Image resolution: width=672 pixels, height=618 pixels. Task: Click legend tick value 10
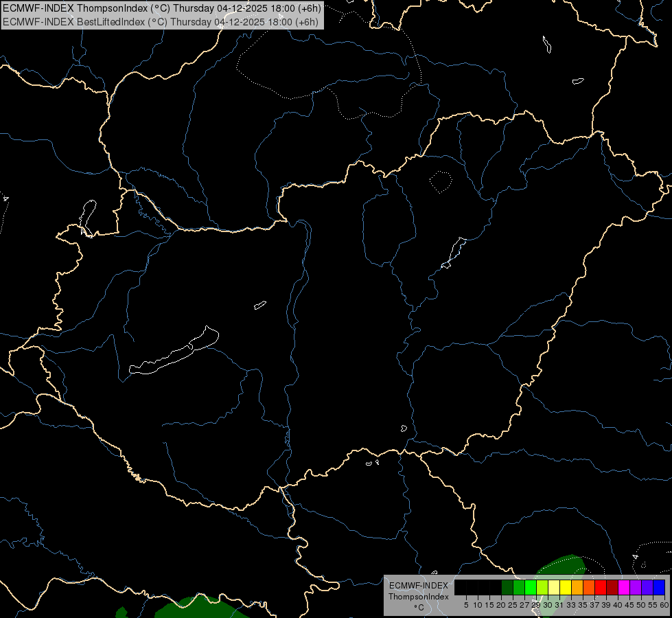point(478,605)
